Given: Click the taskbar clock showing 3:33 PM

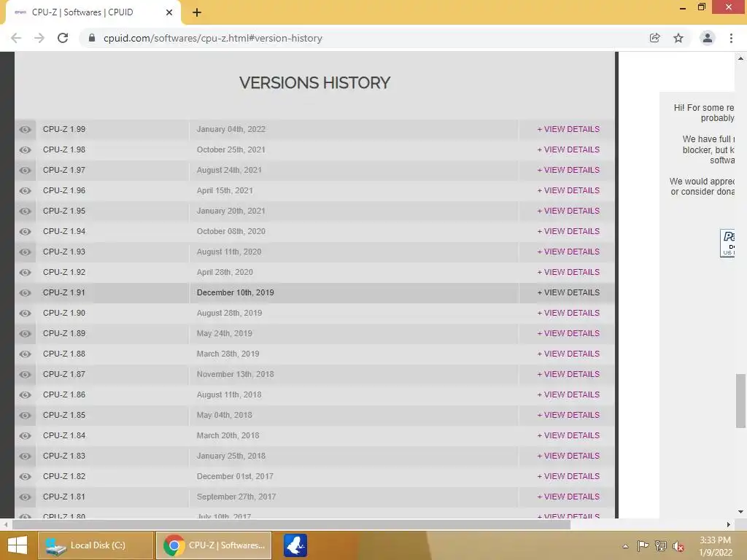Looking at the screenshot, I should point(715,546).
